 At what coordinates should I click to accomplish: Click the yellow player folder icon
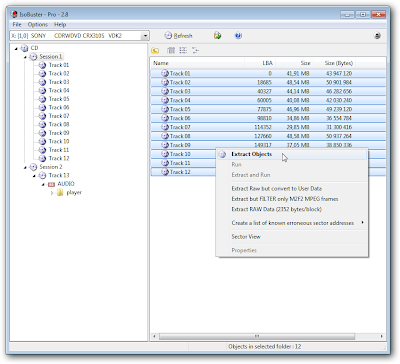pos(60,192)
